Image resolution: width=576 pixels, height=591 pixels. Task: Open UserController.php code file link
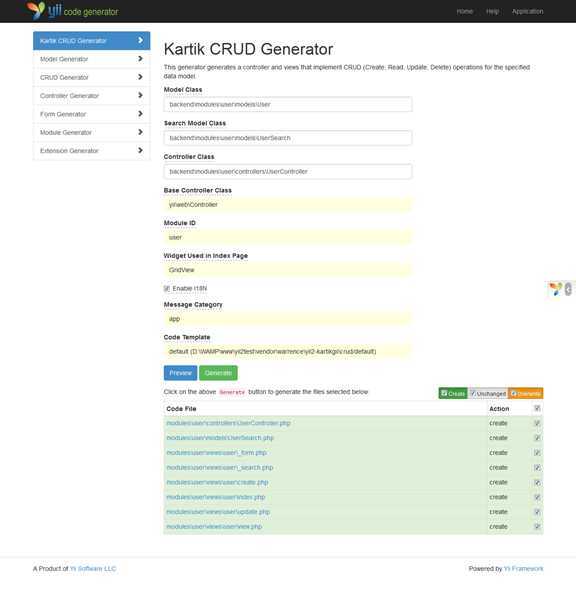click(x=228, y=423)
